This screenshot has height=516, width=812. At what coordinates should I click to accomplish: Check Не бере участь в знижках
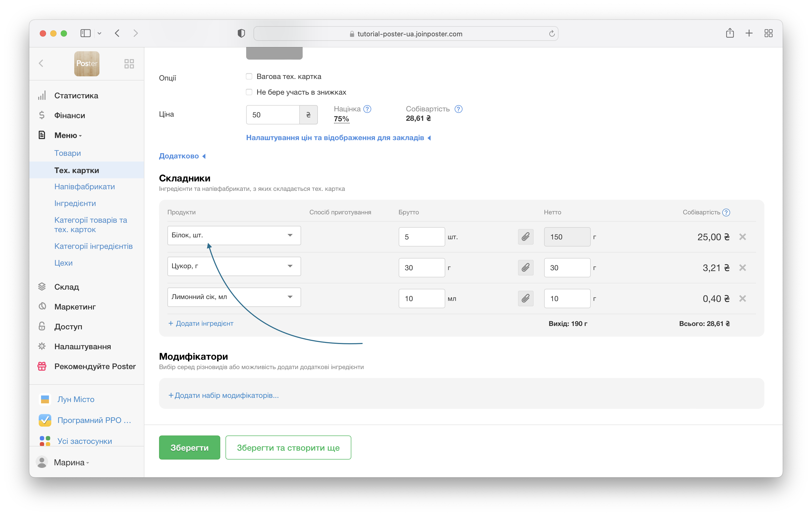coord(249,92)
